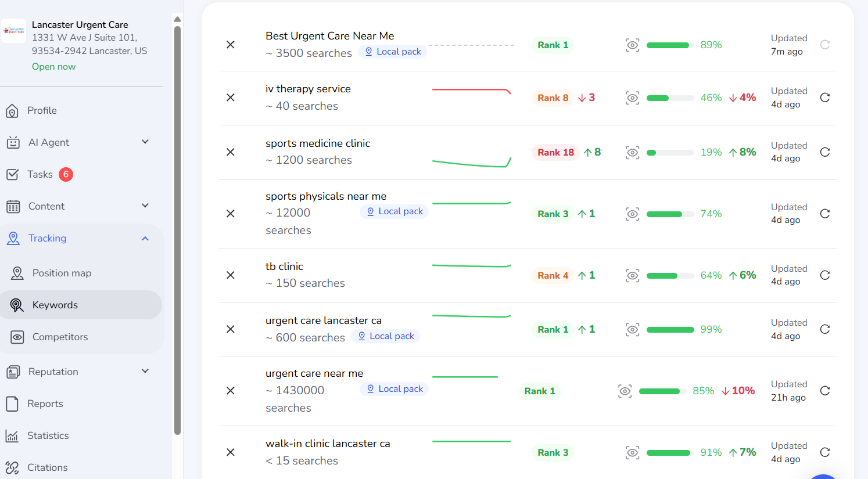Remove the 'iv therapy service' keyword
The image size is (868, 479).
tap(231, 98)
